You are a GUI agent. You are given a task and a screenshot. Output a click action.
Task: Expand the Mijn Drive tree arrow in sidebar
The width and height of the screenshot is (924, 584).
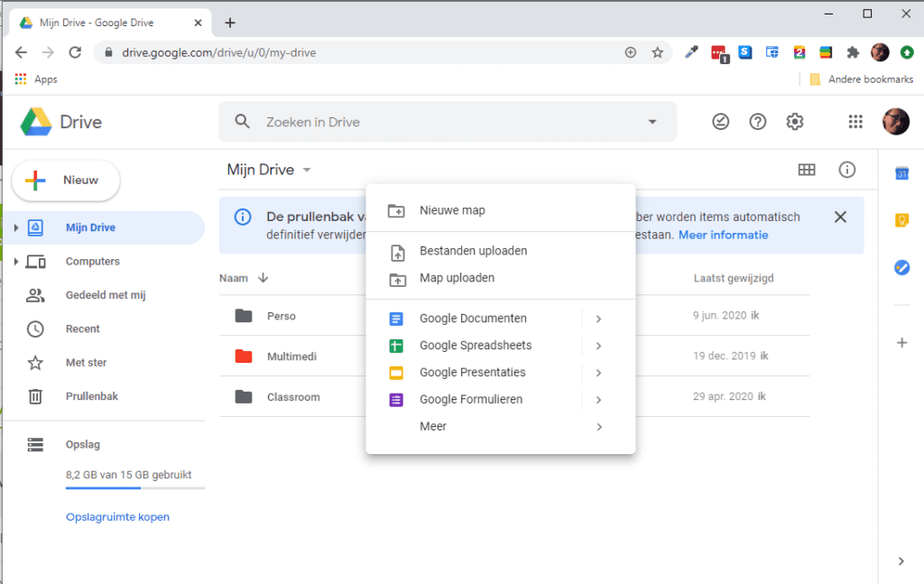point(16,227)
